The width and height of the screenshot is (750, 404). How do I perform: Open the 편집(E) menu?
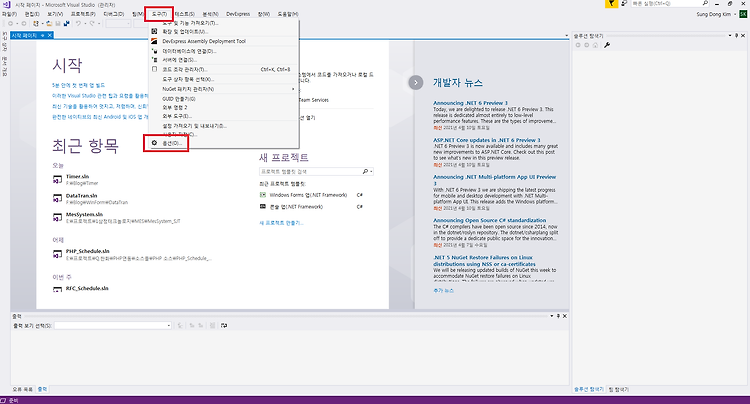click(x=33, y=14)
